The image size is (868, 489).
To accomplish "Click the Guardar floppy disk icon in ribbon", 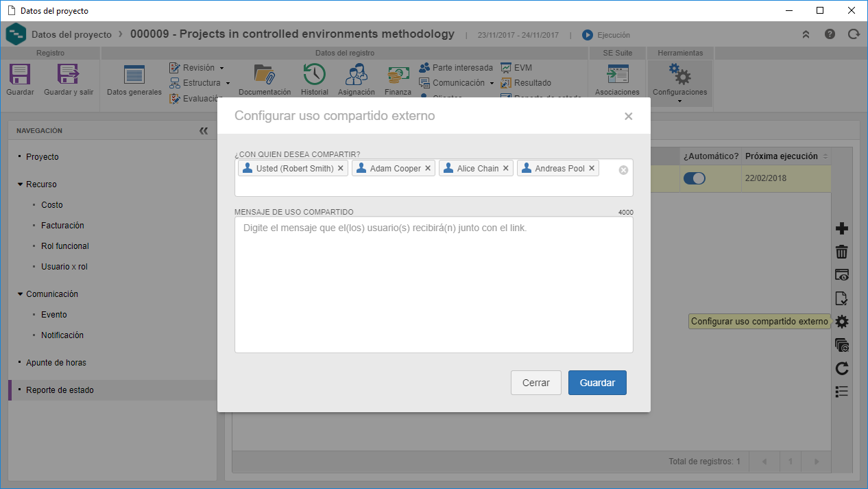I will pos(20,74).
